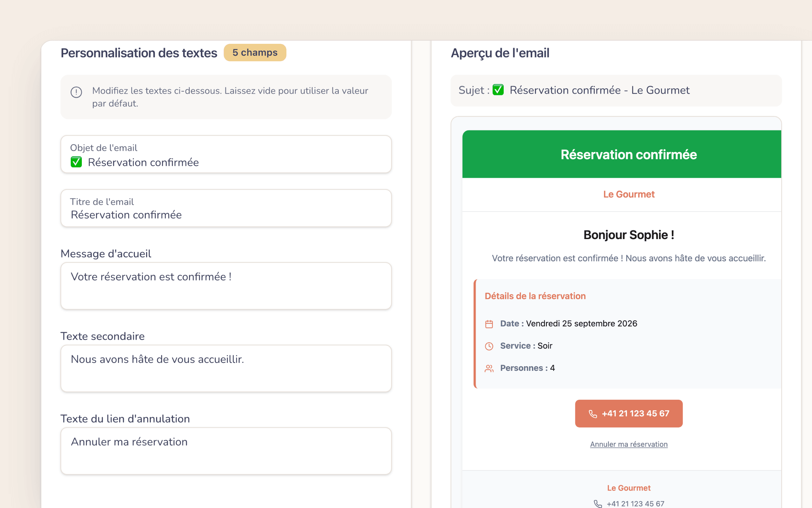This screenshot has height=508, width=812.
Task: Focus the Titre de l'email input field
Action: coord(226,208)
